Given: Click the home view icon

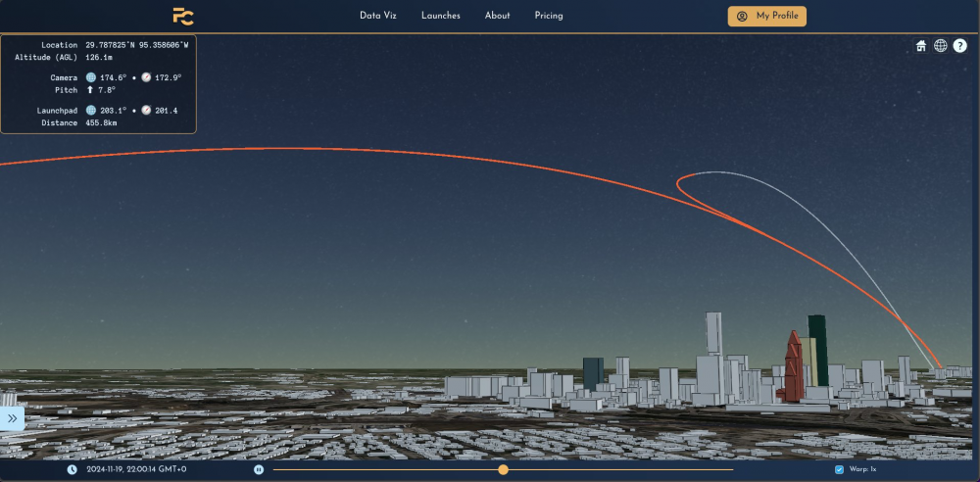Looking at the screenshot, I should point(921,46).
